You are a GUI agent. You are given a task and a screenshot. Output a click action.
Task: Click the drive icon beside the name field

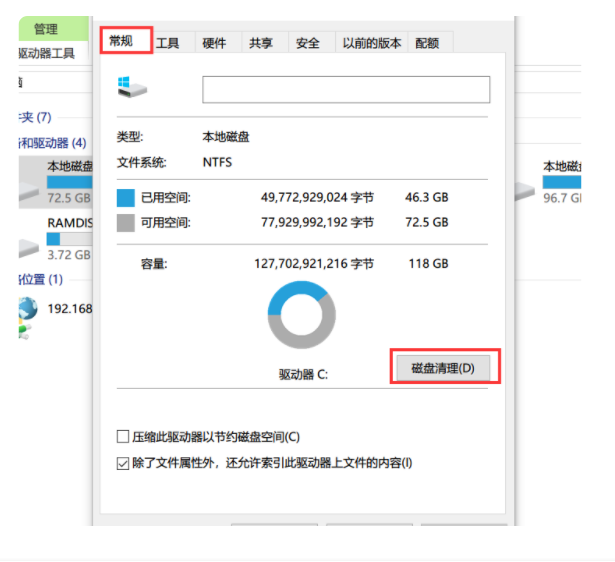[131, 88]
